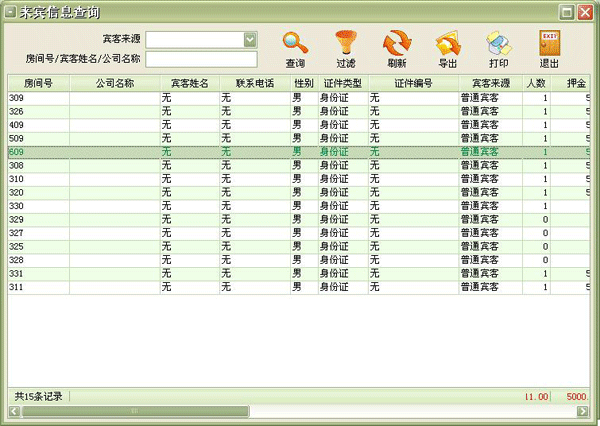Click the 刷新 refresh arrows icon
This screenshot has width=600, height=426.
pyautogui.click(x=397, y=43)
